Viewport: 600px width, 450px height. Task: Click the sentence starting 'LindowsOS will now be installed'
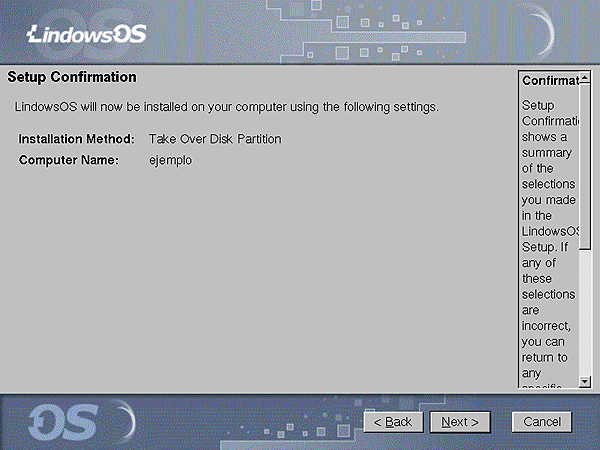click(x=227, y=107)
